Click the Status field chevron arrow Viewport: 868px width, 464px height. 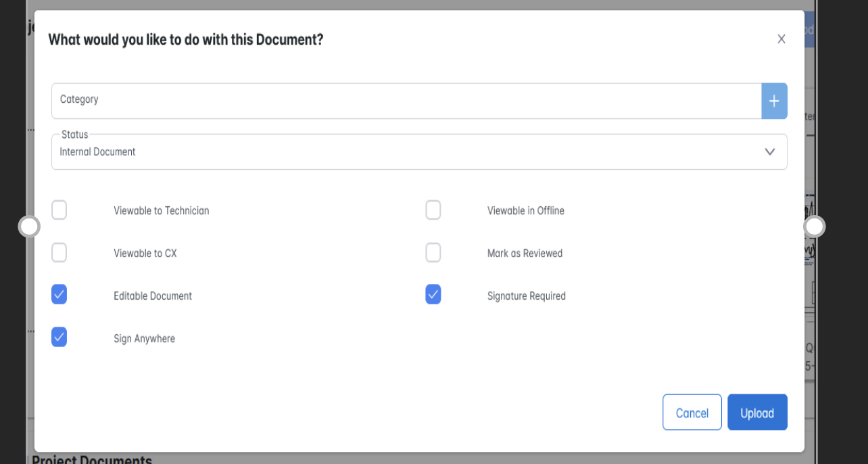[x=769, y=152]
